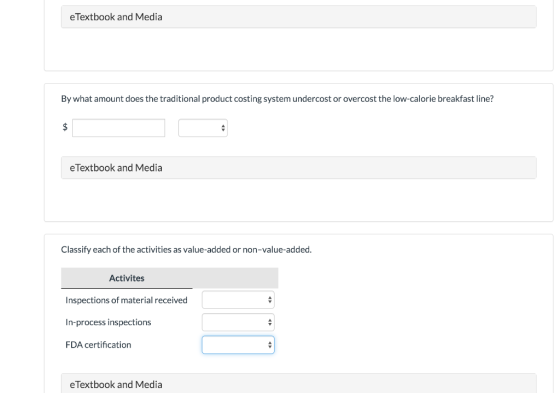Expand eTextbook and Media below the dollar amount field
This screenshot has height=393, width=560.
[x=299, y=168]
